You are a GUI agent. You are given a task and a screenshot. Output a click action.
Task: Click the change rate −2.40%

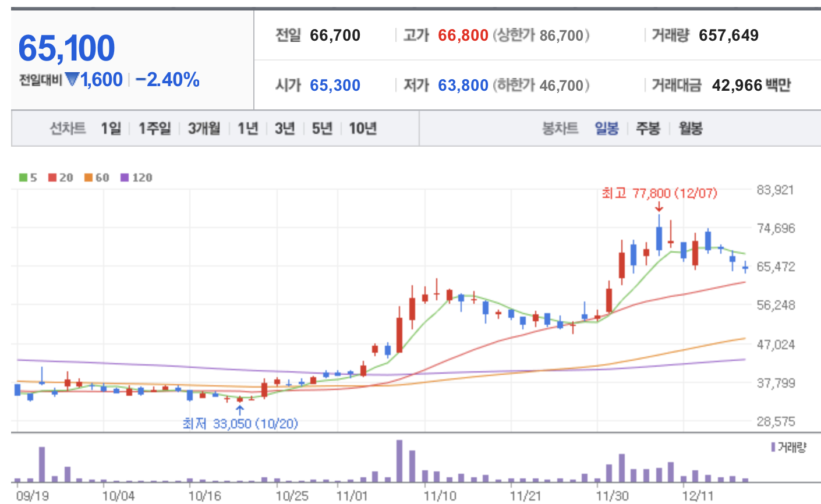coord(168,79)
